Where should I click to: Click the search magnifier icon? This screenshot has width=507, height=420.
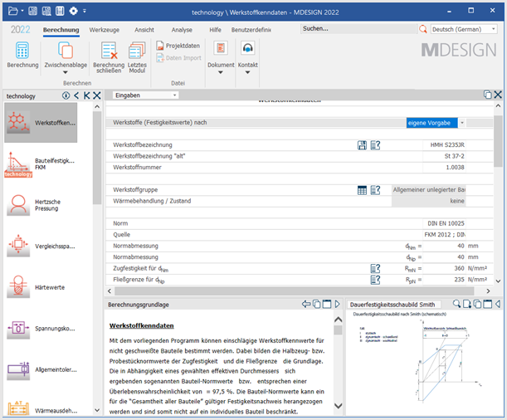(x=423, y=29)
